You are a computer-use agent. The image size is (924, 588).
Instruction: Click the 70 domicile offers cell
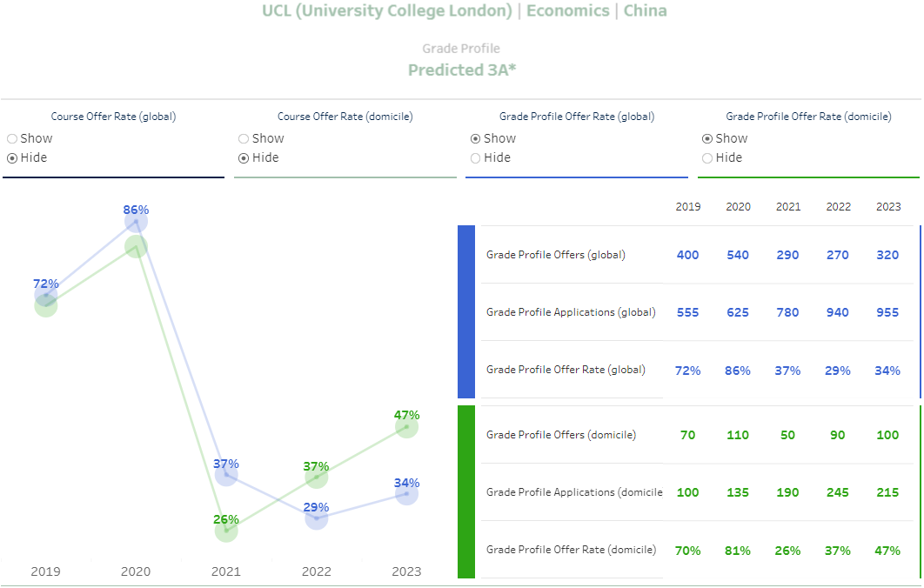click(x=687, y=436)
